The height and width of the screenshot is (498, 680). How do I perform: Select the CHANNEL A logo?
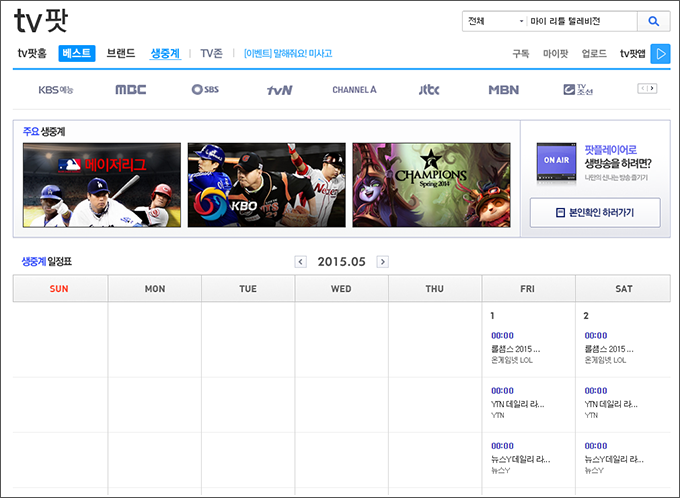(354, 90)
